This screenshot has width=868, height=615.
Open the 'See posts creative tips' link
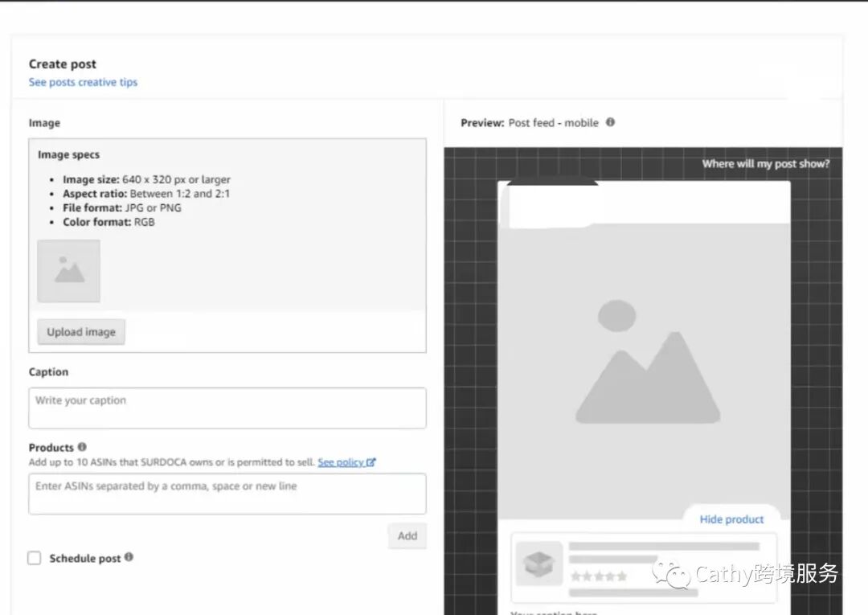[x=83, y=82]
